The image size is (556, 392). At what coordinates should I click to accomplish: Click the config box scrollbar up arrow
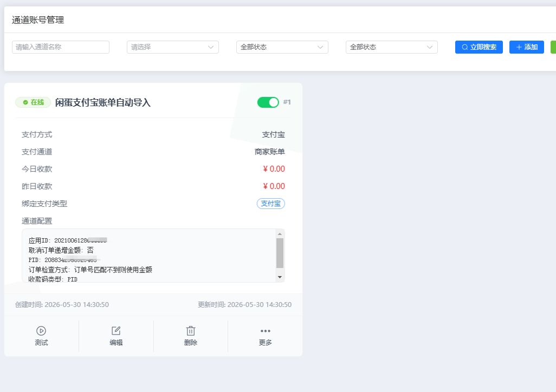tap(280, 234)
